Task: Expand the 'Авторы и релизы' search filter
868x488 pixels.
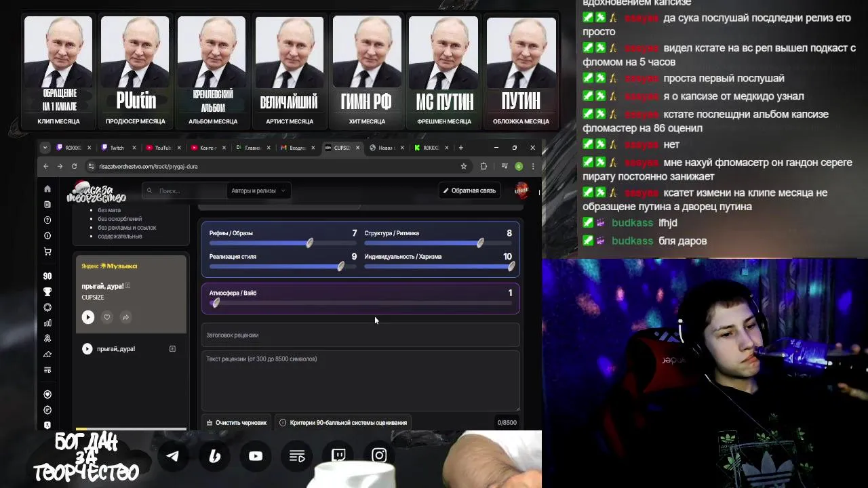Action: [x=258, y=191]
